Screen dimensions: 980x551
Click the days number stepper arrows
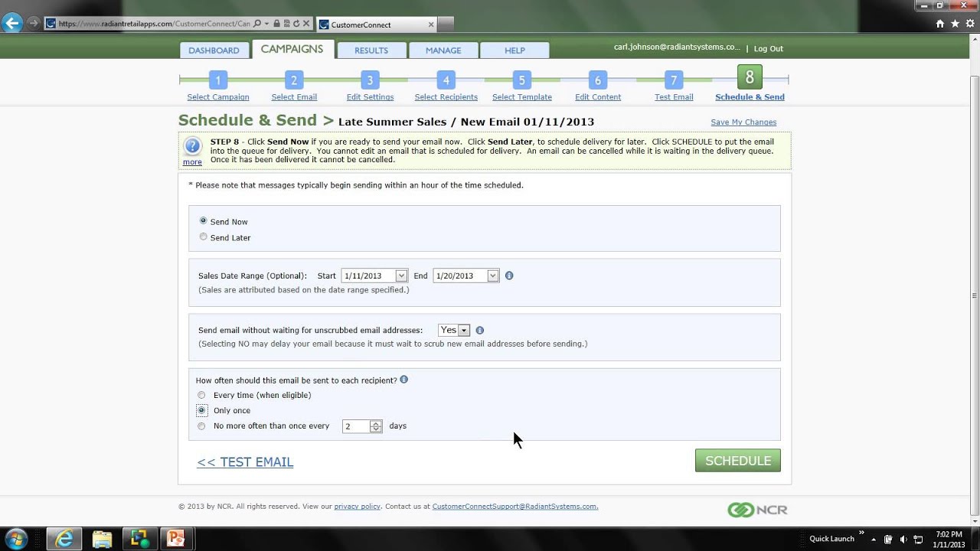click(375, 426)
